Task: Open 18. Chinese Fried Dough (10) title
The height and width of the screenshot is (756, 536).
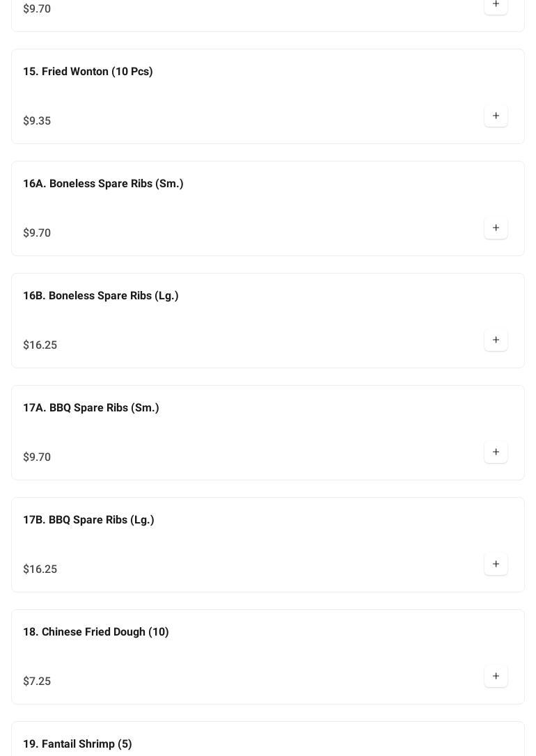Action: (96, 632)
